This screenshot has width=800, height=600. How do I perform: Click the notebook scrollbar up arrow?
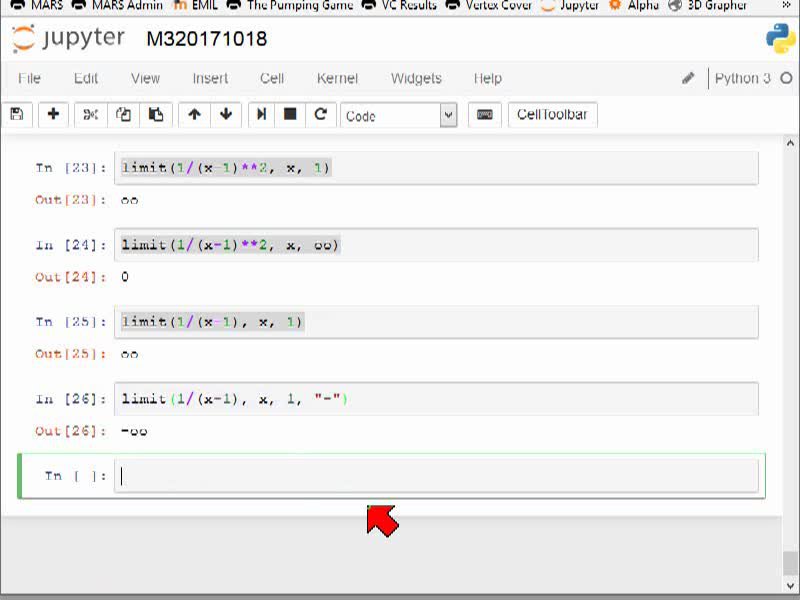click(790, 143)
